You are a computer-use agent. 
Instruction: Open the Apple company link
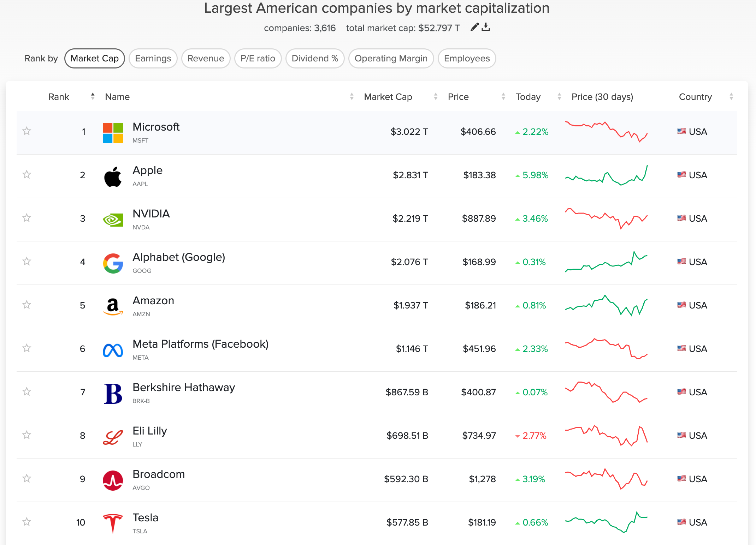pos(147,170)
